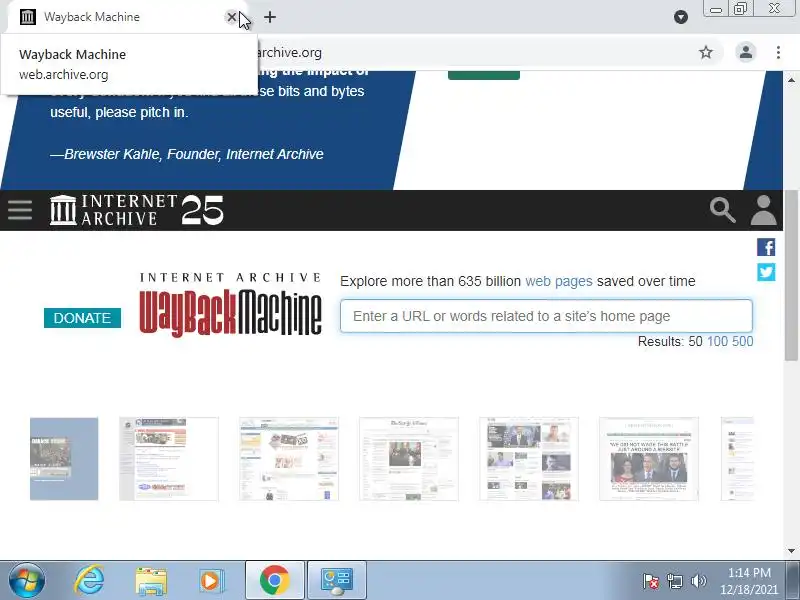The height and width of the screenshot is (600, 800).
Task: Open Windows Media Player from the taskbar
Action: (211, 581)
